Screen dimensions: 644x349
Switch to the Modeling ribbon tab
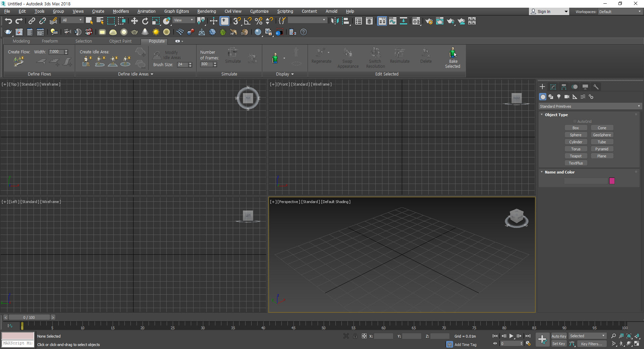click(21, 41)
